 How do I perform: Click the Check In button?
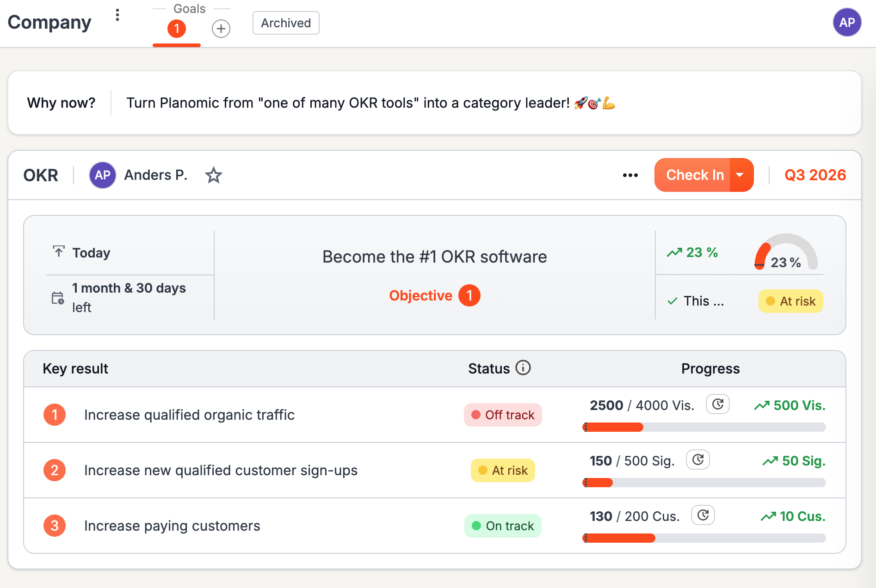[x=692, y=175]
